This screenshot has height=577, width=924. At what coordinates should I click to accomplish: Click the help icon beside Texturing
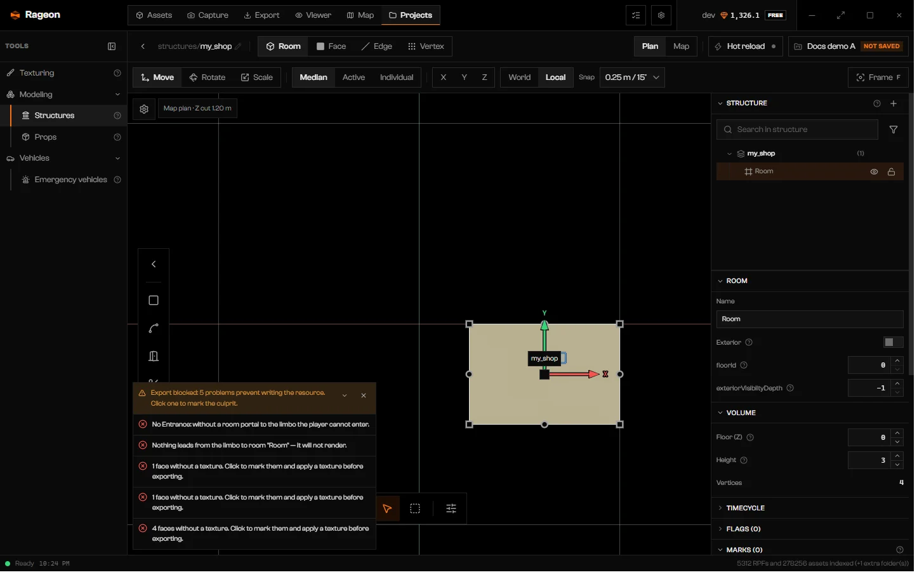pos(119,74)
